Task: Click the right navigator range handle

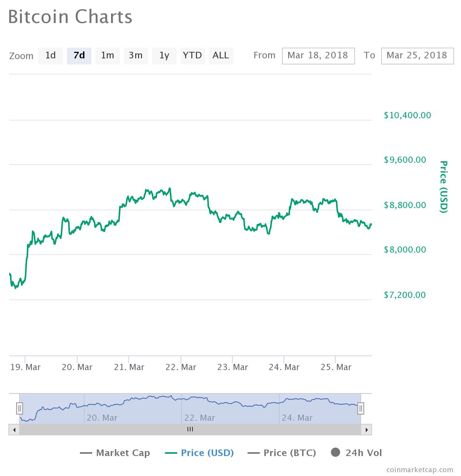Action: coord(360,408)
